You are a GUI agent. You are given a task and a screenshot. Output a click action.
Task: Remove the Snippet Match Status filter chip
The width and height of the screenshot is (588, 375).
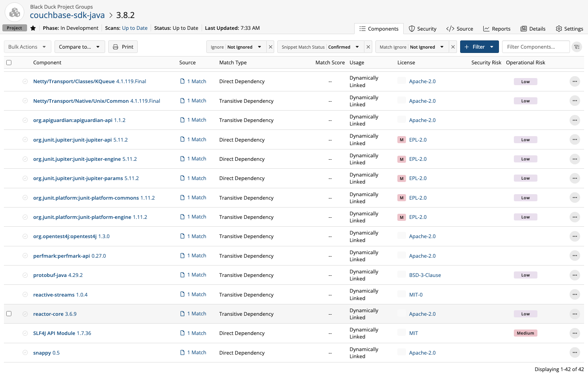(368, 47)
